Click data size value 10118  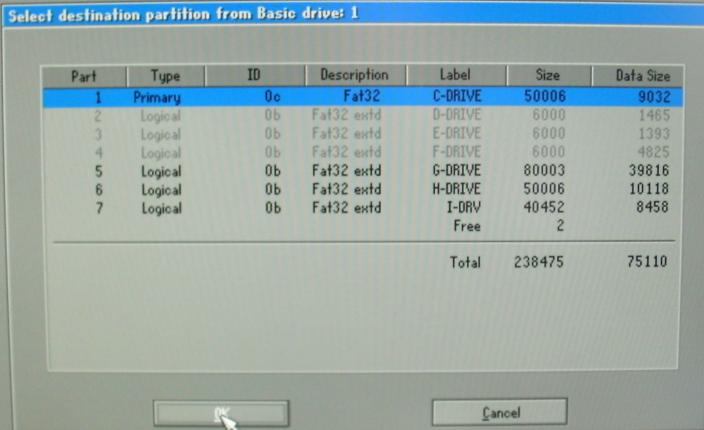[649, 189]
